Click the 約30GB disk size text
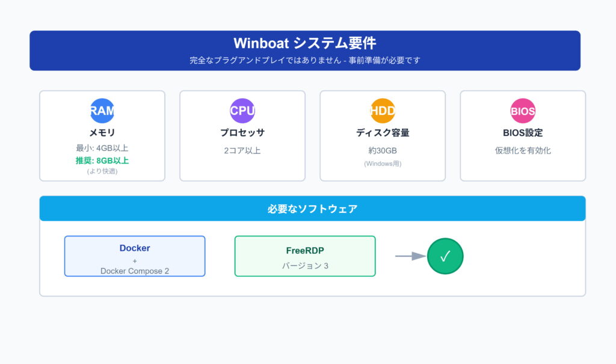 (383, 150)
